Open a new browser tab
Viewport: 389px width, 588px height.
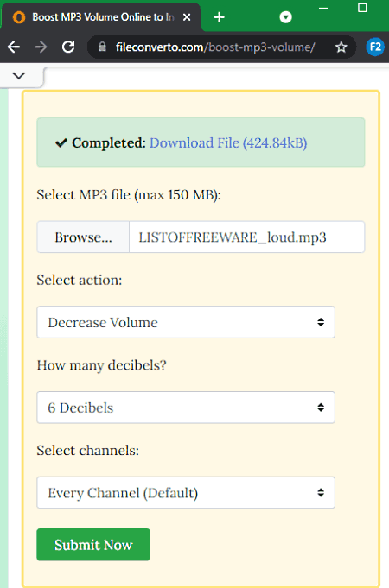[220, 17]
